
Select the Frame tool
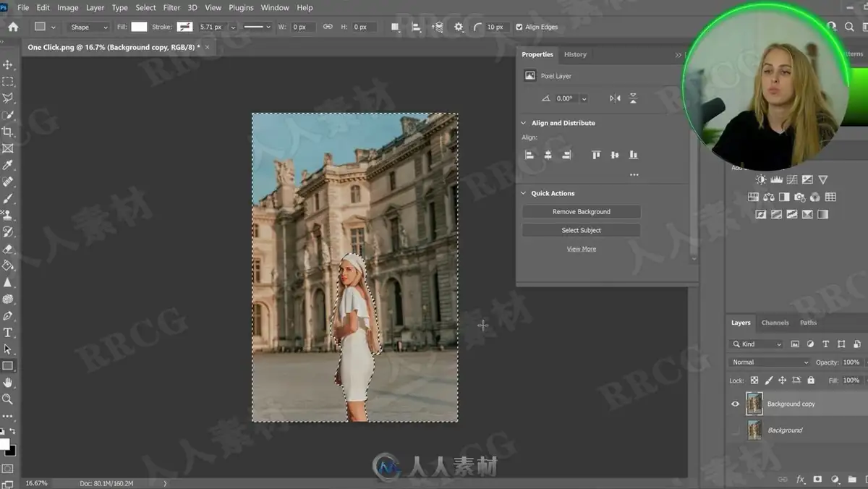pos(8,148)
